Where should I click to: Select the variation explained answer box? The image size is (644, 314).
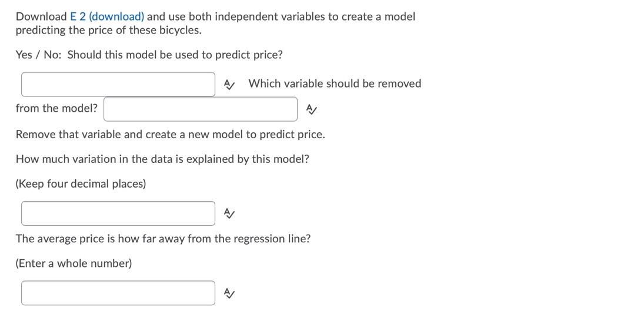(x=118, y=213)
